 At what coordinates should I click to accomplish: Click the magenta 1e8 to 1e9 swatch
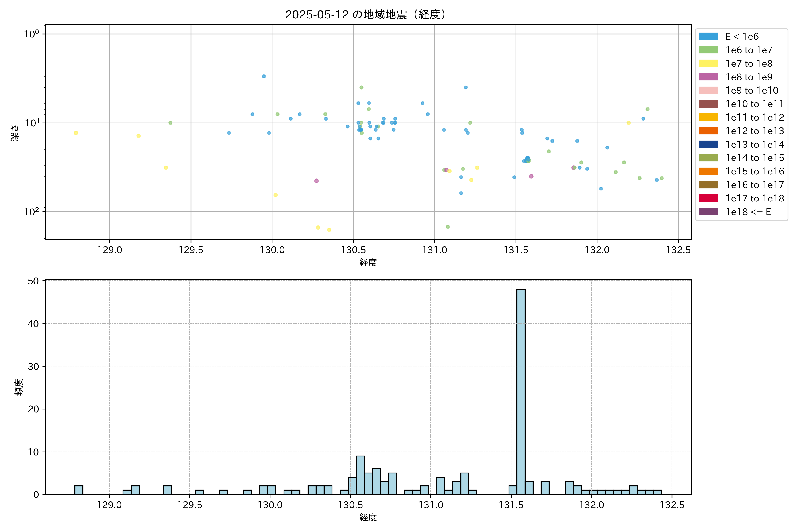coord(708,77)
